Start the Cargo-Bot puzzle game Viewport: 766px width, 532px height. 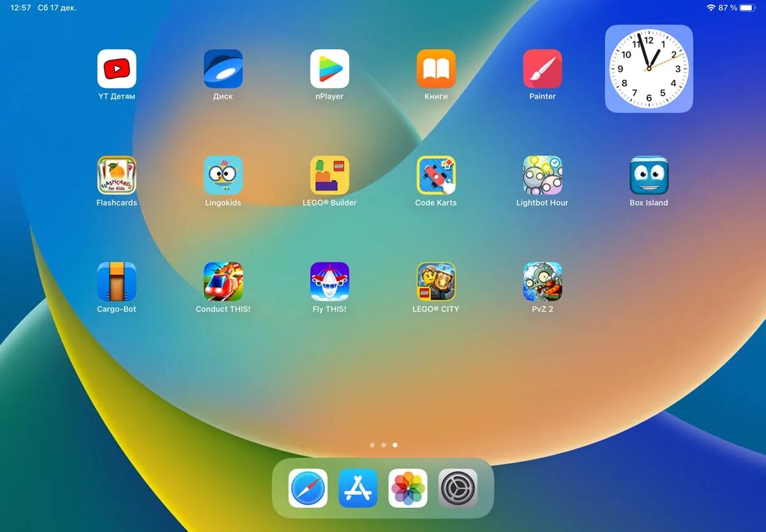(117, 281)
